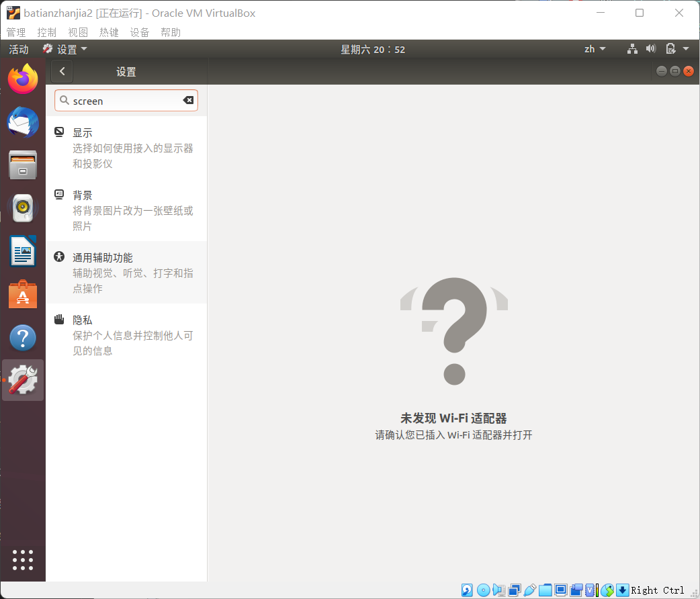
Task: Click the accessibility person icon in results
Action: [59, 257]
